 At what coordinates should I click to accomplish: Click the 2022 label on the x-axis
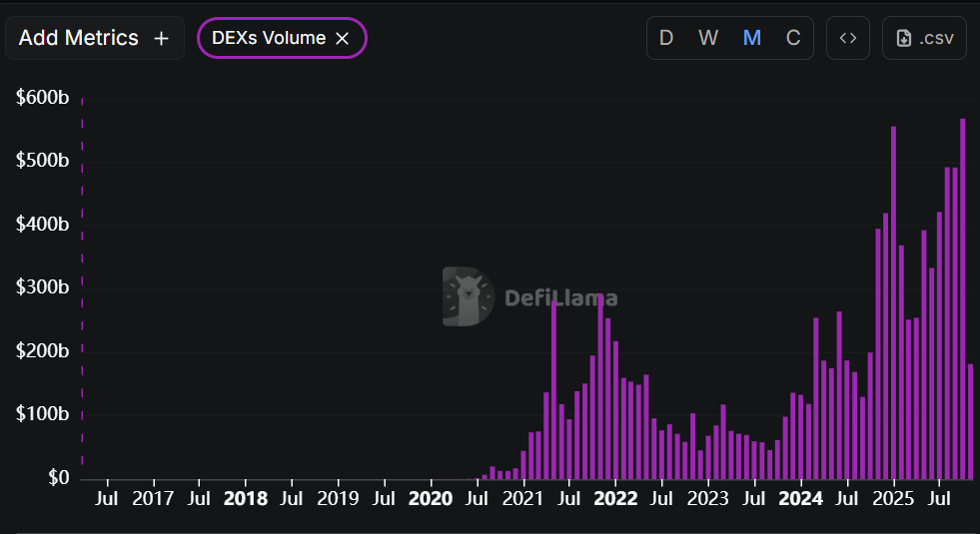[615, 497]
